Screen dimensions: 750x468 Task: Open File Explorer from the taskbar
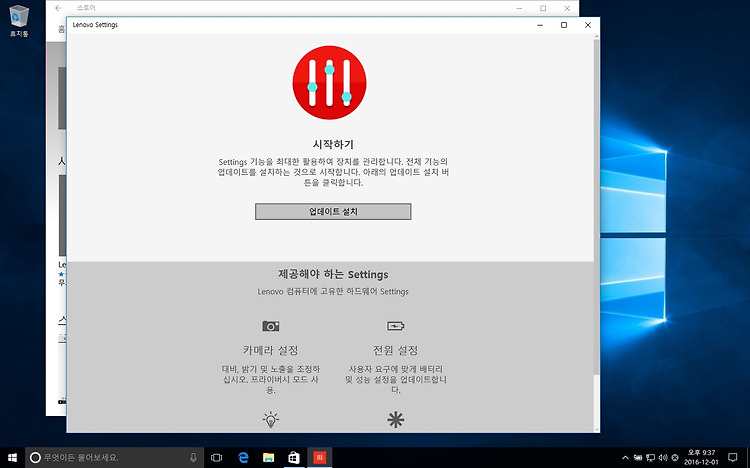[x=268, y=457]
